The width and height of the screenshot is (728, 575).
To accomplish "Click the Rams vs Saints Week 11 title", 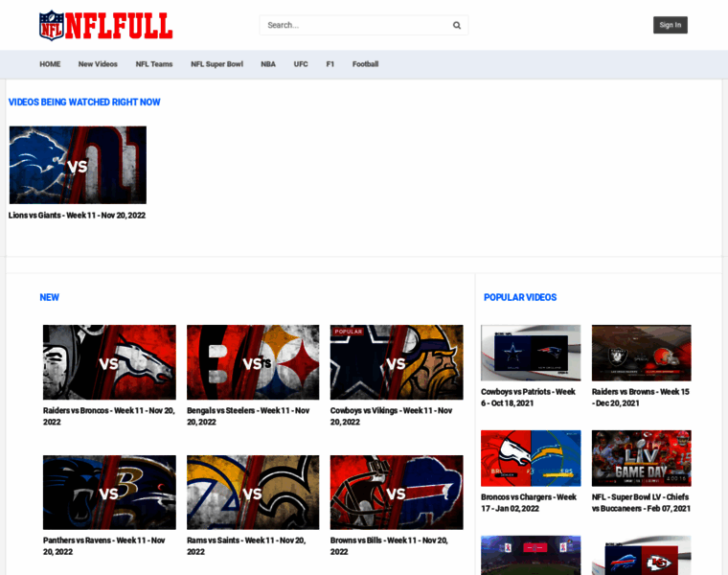I will coord(246,546).
